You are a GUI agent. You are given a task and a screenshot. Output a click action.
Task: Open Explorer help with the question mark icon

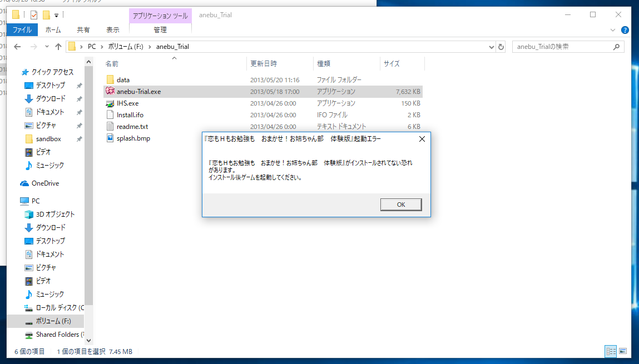(625, 30)
